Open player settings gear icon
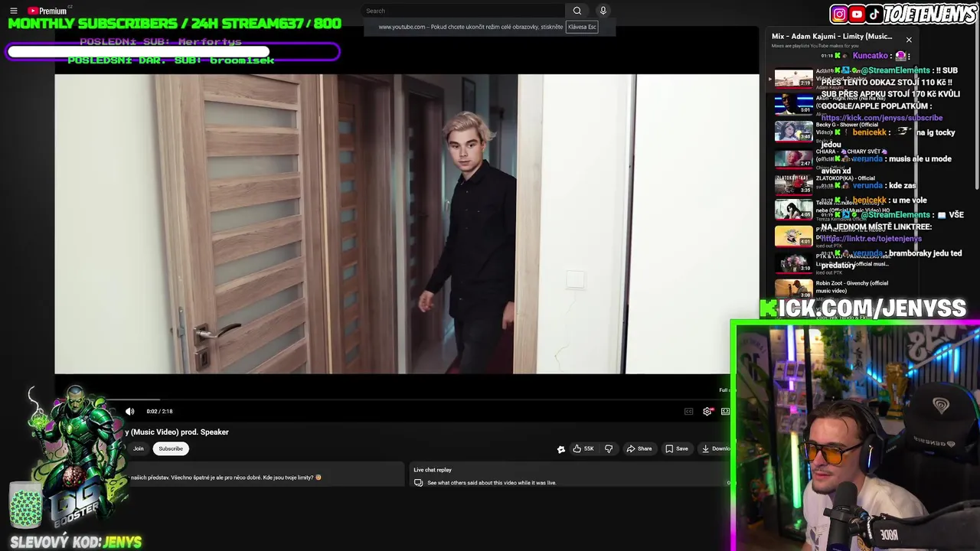The image size is (980, 551). [x=707, y=412]
